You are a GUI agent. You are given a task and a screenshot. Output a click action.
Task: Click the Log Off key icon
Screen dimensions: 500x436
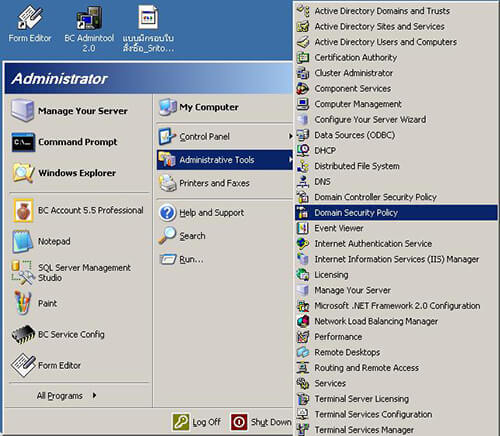pyautogui.click(x=181, y=422)
